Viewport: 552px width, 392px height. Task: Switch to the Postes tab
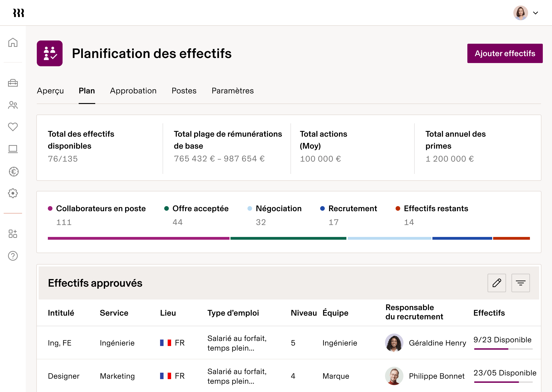click(184, 91)
